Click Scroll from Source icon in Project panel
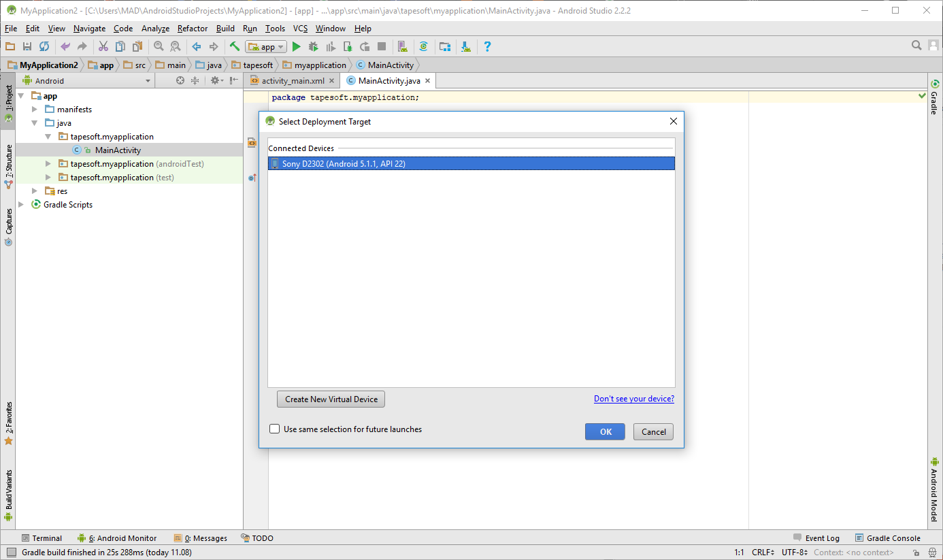Image resolution: width=943 pixels, height=560 pixels. (x=180, y=80)
